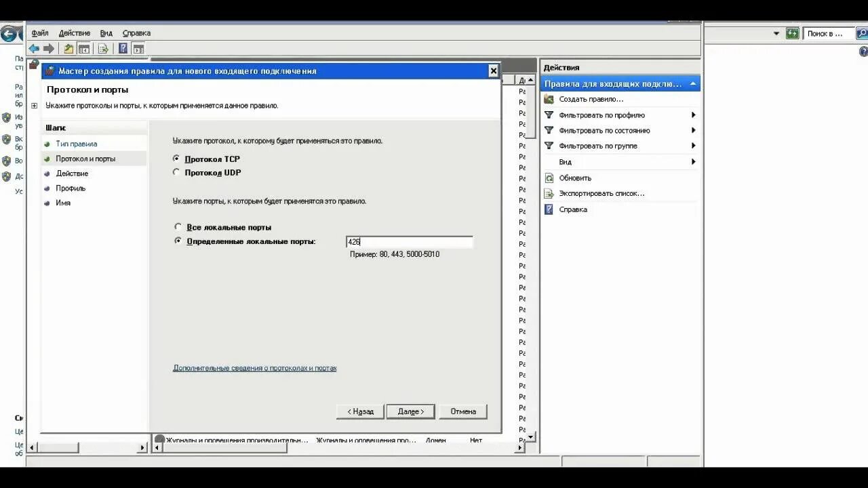Click the funnel icon next to Фильтровать по группе
The width and height of the screenshot is (868, 488).
click(549, 146)
